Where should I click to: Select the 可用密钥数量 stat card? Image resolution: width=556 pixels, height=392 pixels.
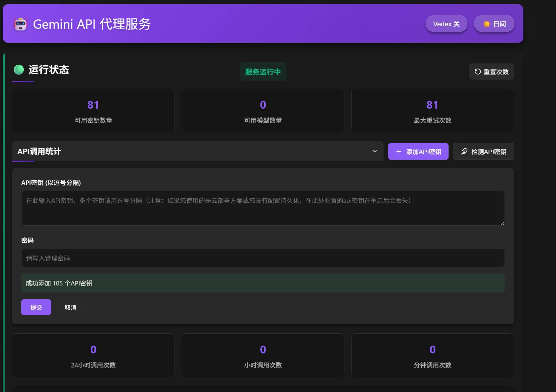[93, 111]
